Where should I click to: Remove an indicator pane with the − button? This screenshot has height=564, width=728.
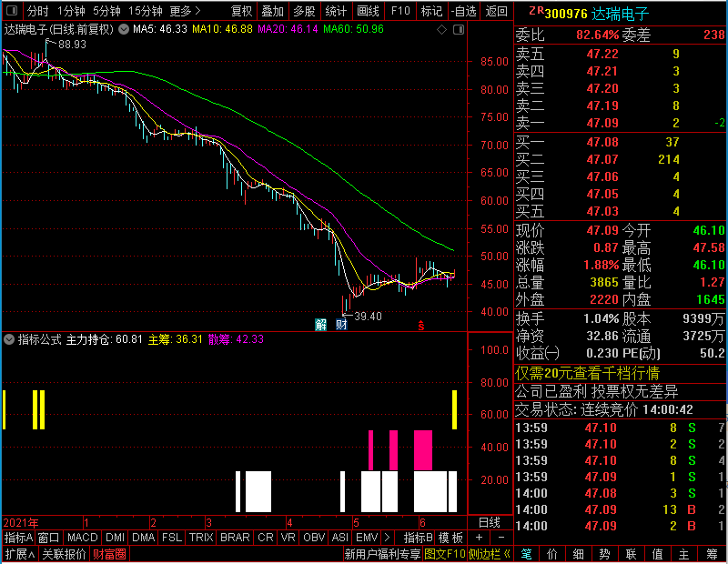501,538
